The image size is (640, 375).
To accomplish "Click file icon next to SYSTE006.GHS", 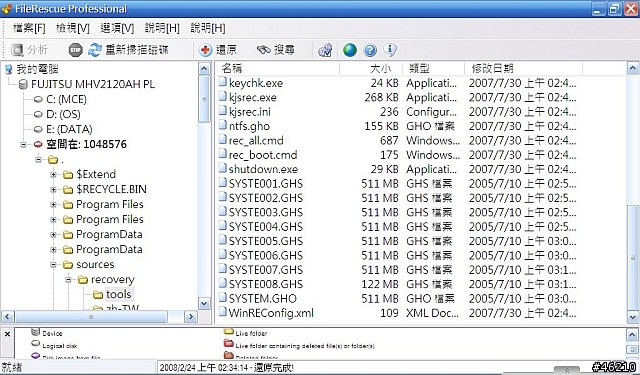I will coord(222,255).
